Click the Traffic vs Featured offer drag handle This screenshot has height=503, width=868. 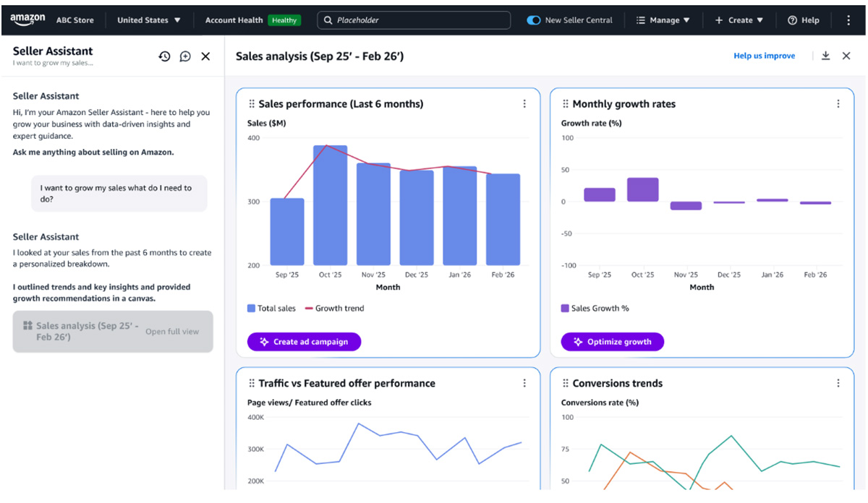(x=252, y=384)
